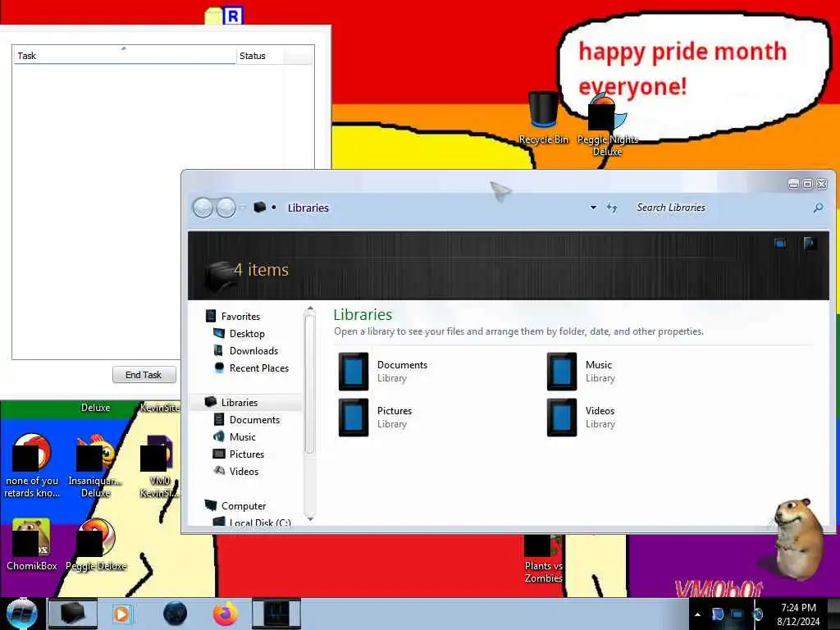The width and height of the screenshot is (840, 630).
Task: Click End Task button in Task Manager
Action: coord(144,375)
